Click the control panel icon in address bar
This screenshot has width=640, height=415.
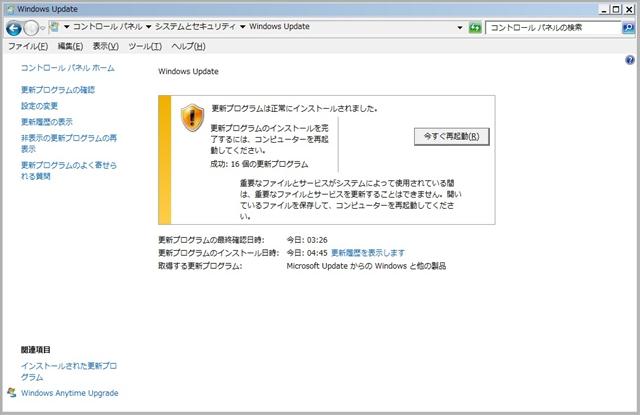point(54,27)
